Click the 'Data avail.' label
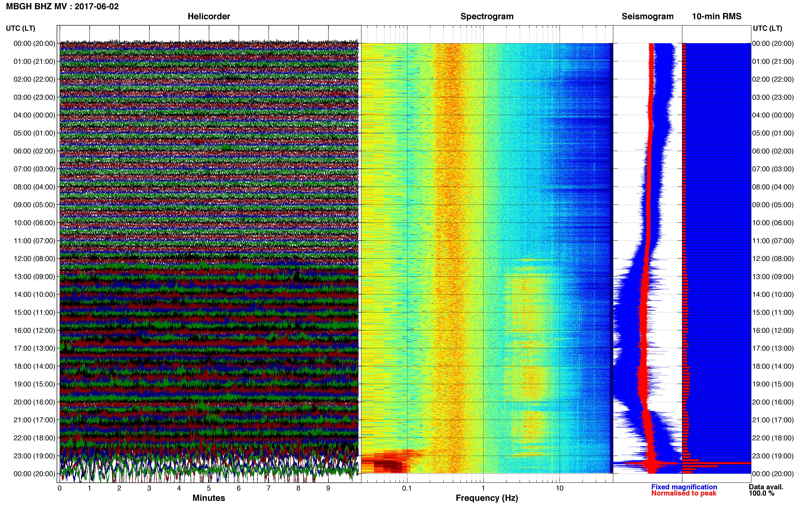 [766, 487]
